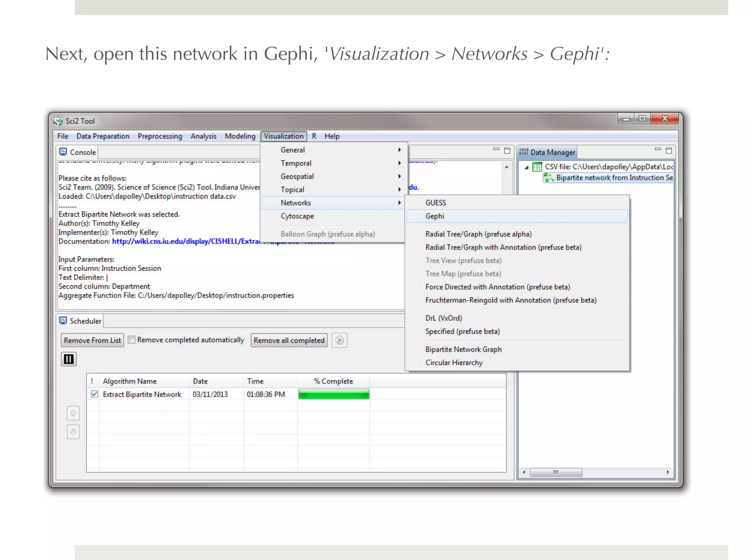Expand the Temporal submenu arrow
Viewport: 747px width, 560px height.
tap(399, 163)
